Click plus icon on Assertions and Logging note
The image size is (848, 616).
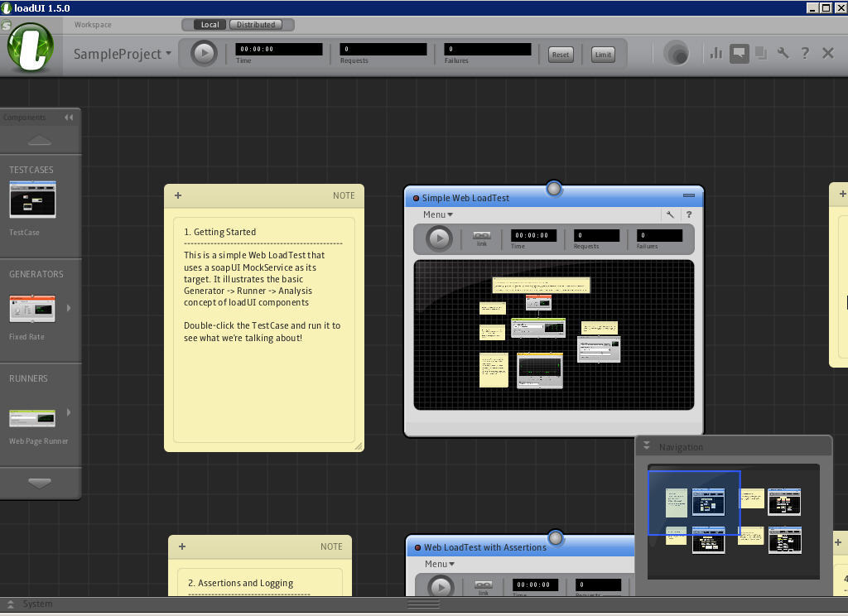(182, 546)
